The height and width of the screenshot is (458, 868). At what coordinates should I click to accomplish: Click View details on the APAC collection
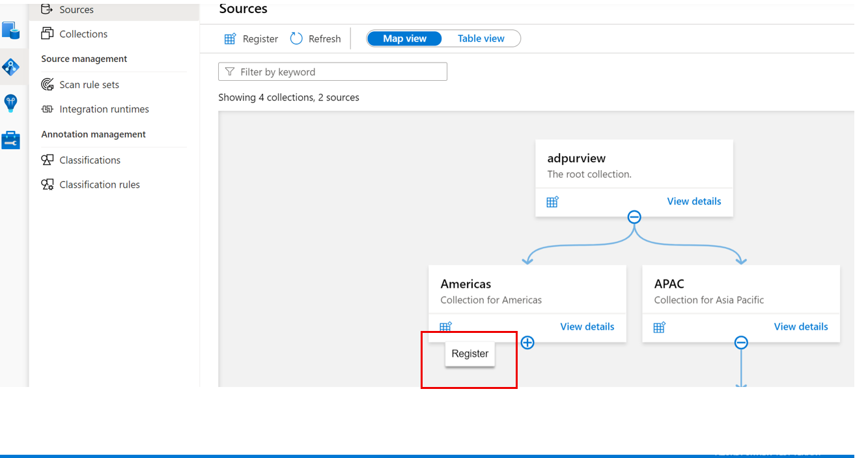[x=800, y=326]
